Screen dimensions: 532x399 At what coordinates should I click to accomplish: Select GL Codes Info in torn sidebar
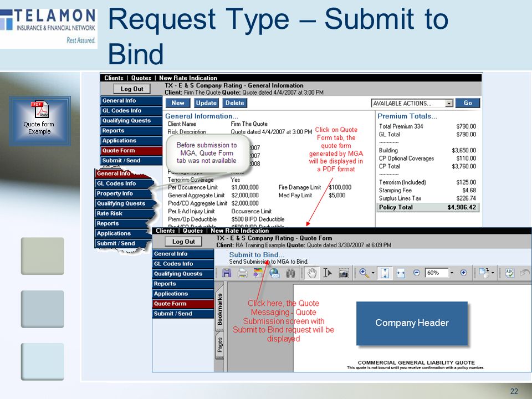pos(124,183)
